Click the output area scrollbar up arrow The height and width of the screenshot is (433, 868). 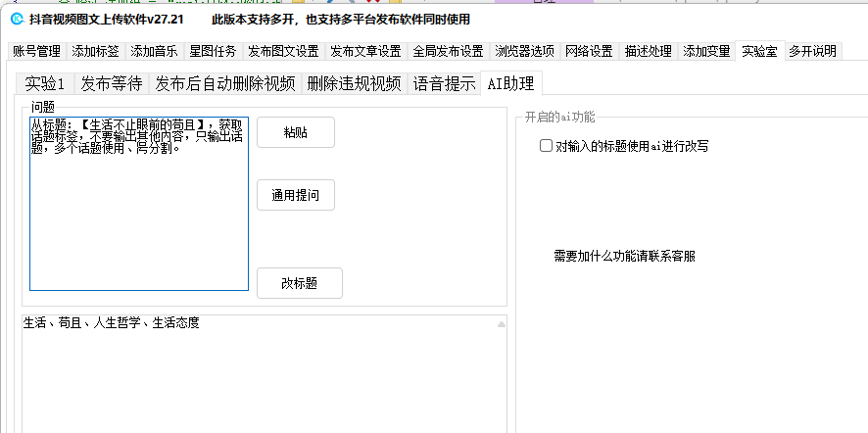tap(502, 324)
